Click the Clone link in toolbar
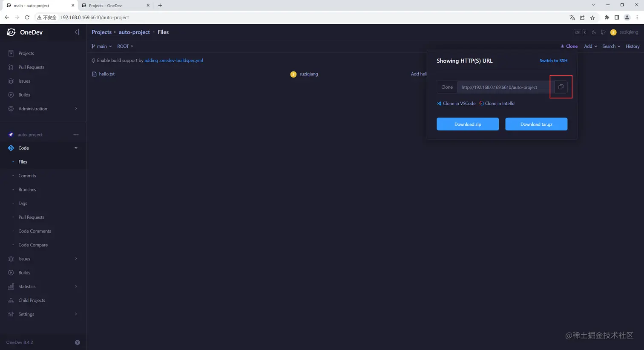Viewport: 644px width, 350px height. (x=569, y=46)
